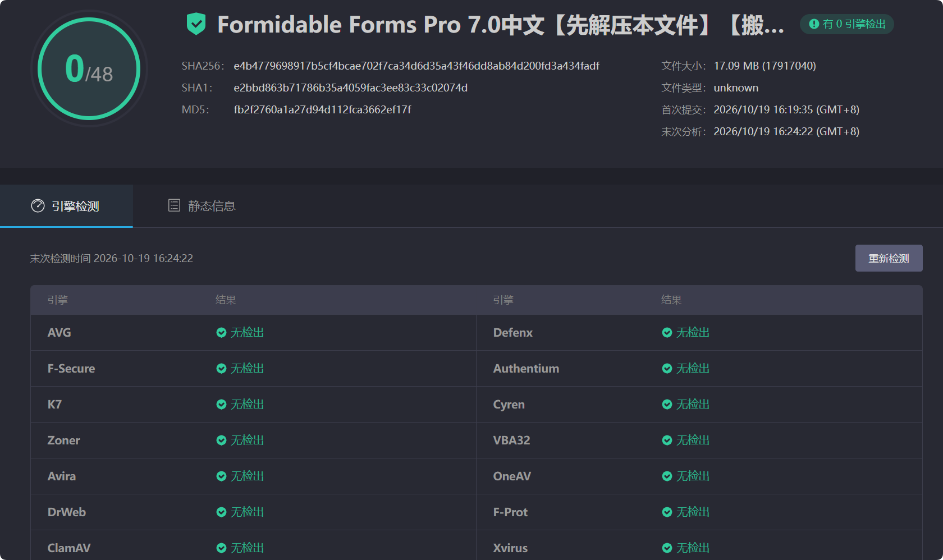Click the AVG engine name
943x560 pixels.
[x=59, y=332]
